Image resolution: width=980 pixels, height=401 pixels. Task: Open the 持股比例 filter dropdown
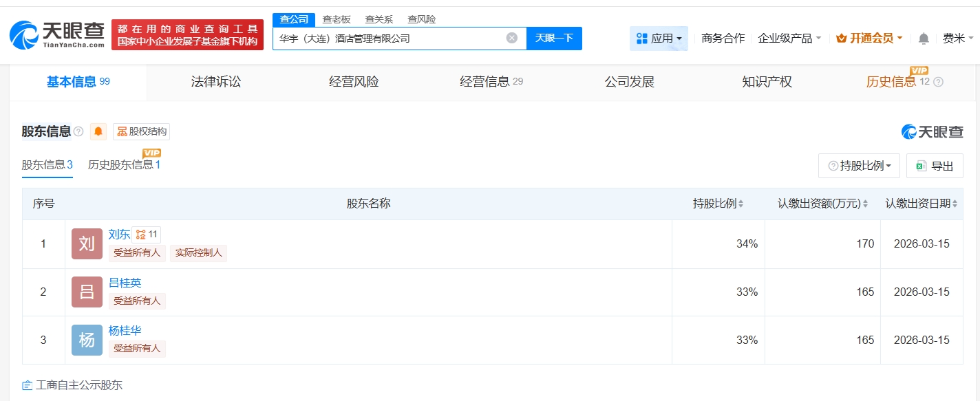click(859, 166)
